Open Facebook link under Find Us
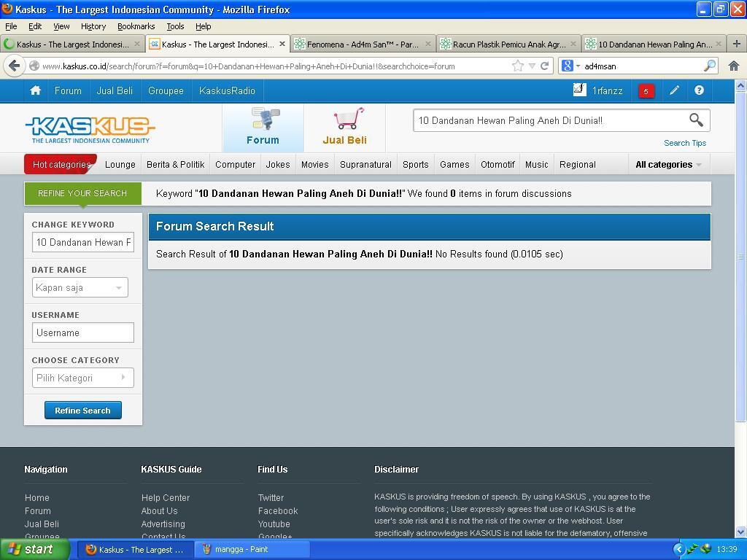This screenshot has width=747, height=560. point(278,511)
